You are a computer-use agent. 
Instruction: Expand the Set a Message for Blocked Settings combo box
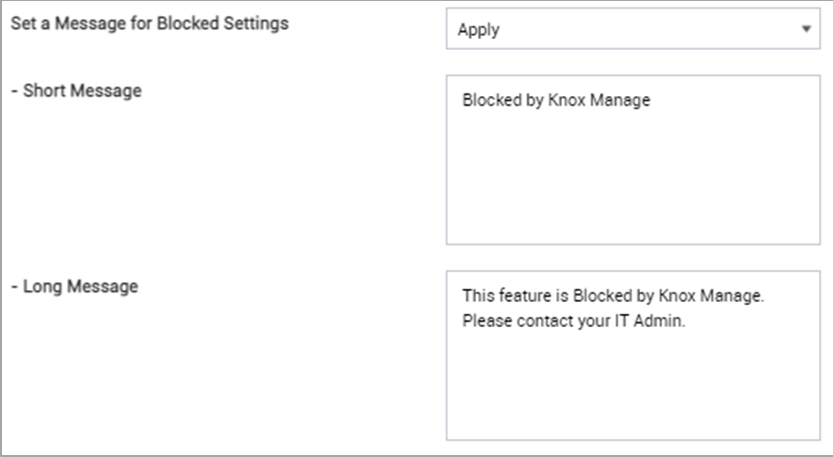coord(633,29)
